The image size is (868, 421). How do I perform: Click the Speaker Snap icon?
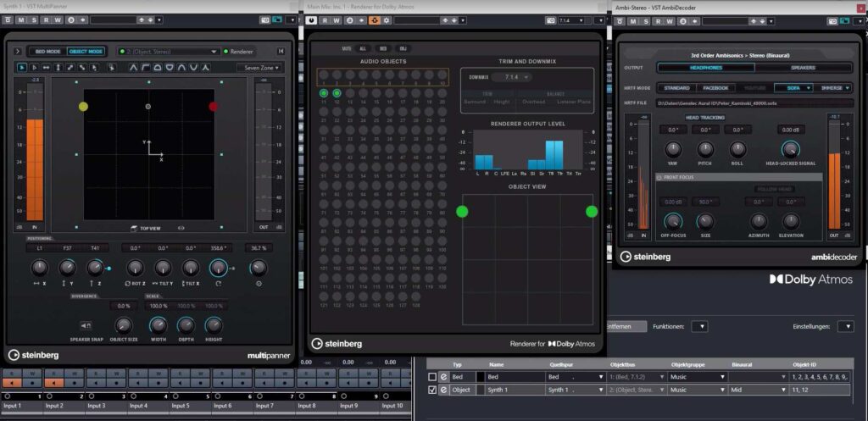pos(86,325)
